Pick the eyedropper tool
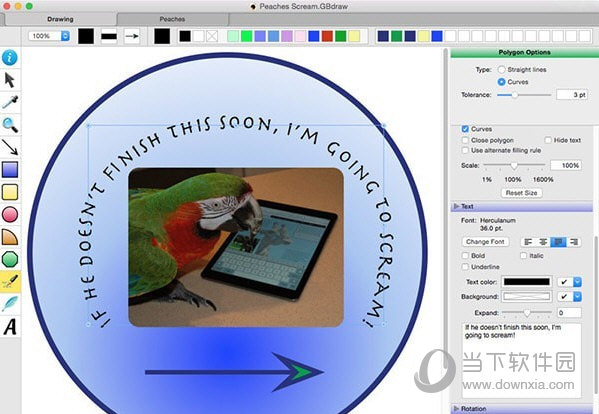Viewport: 599px width, 414px height. 10,102
